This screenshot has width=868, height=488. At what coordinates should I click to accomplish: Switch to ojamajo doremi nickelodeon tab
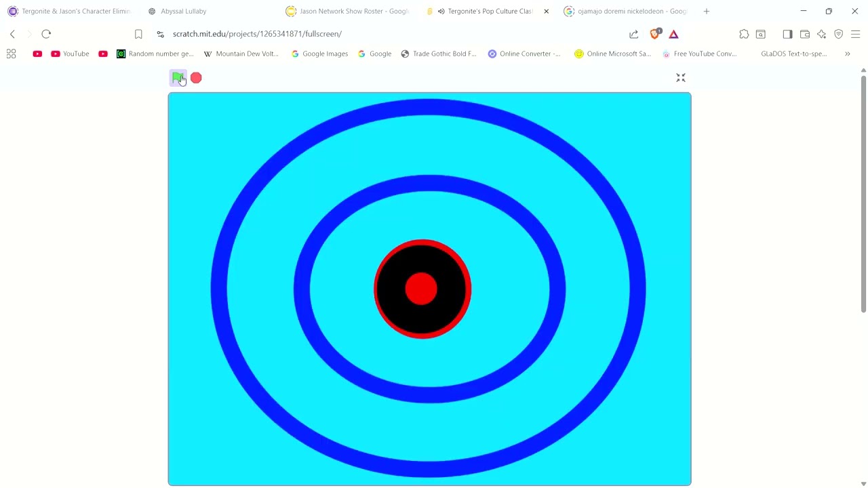point(625,11)
